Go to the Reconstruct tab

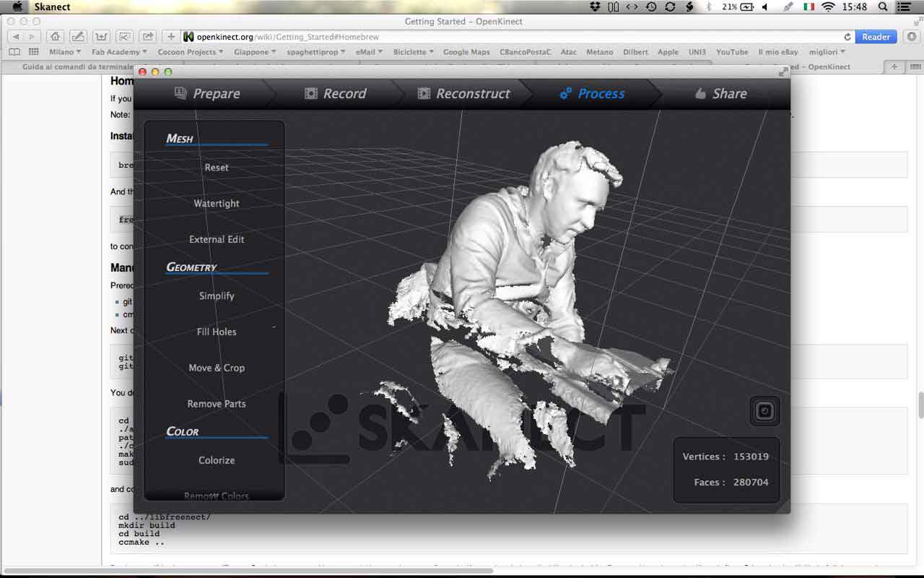pyautogui.click(x=463, y=93)
